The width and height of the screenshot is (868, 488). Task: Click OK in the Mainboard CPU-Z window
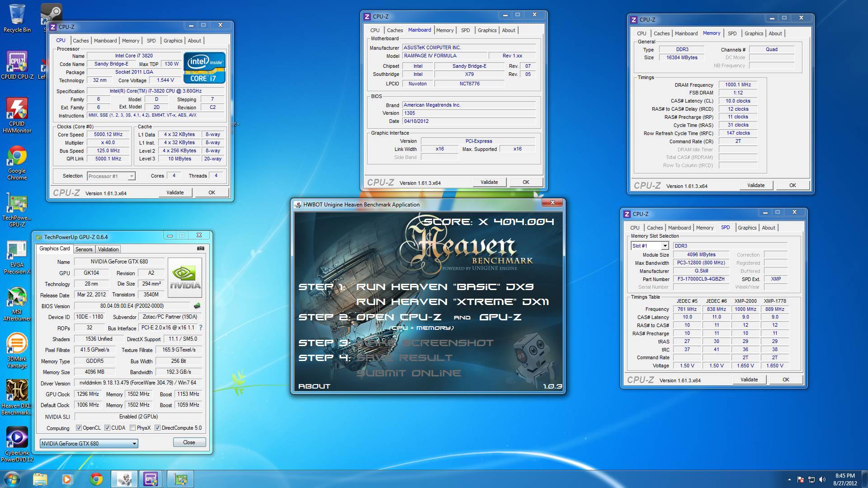coord(526,182)
